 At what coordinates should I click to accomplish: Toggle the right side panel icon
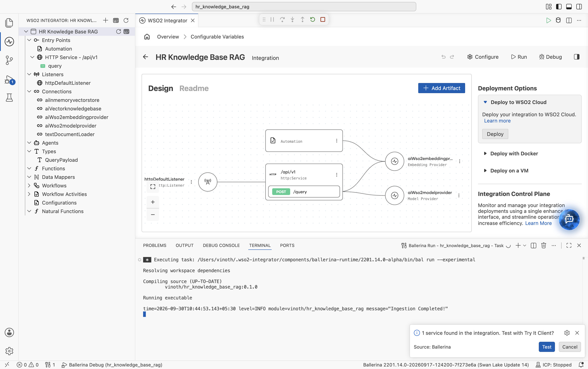pos(577,57)
